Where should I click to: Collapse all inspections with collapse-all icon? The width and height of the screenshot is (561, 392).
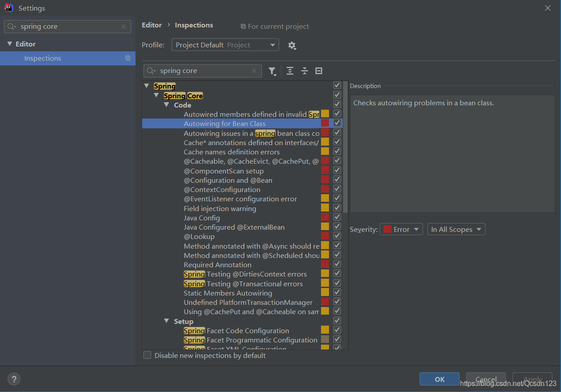coord(304,71)
